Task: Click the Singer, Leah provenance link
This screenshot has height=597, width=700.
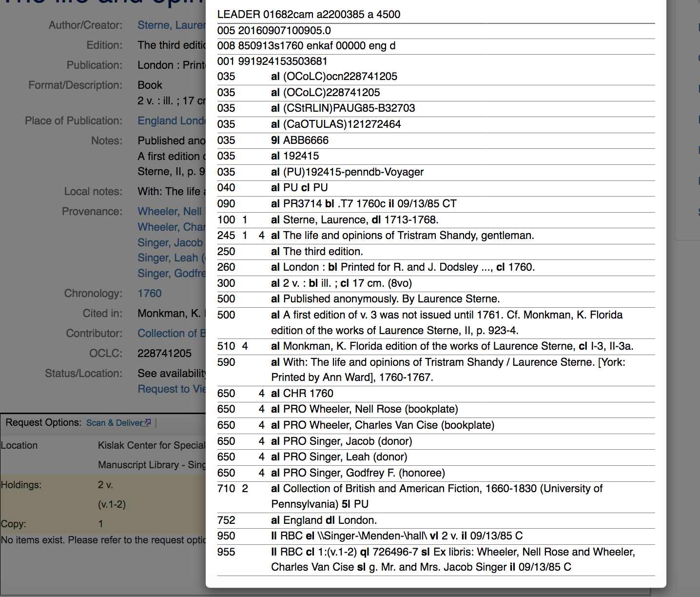Action: (172, 258)
